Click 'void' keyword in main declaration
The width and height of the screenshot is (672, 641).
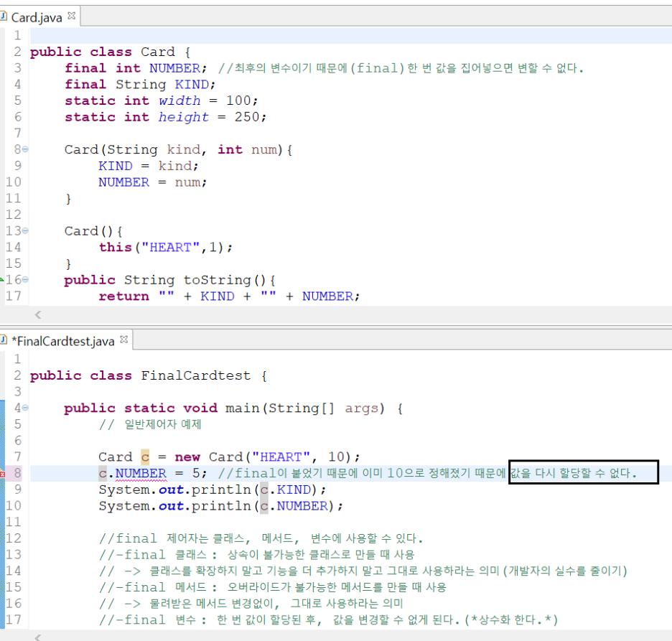pos(200,408)
